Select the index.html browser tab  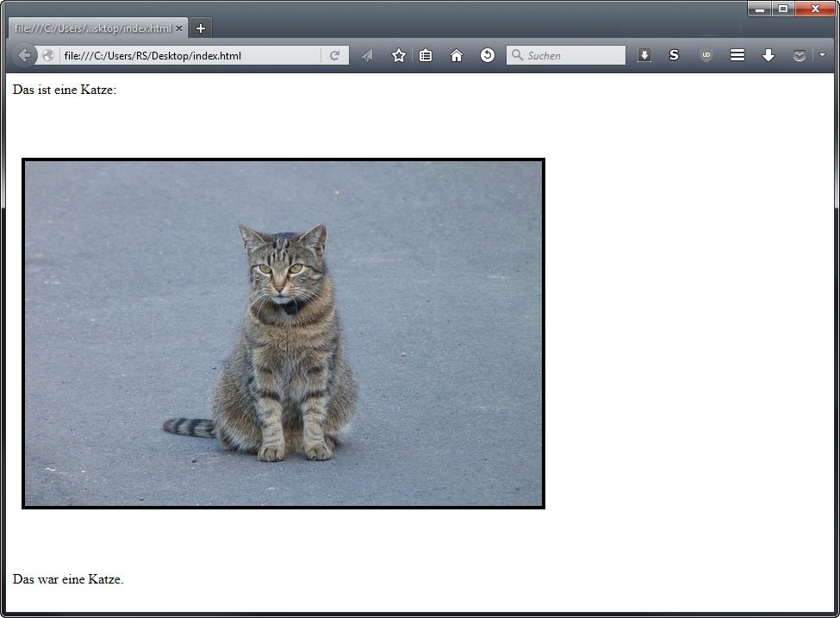click(92, 28)
